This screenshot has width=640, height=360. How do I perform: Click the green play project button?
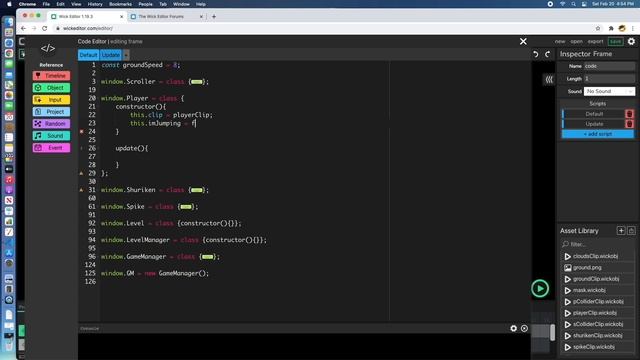tap(540, 289)
